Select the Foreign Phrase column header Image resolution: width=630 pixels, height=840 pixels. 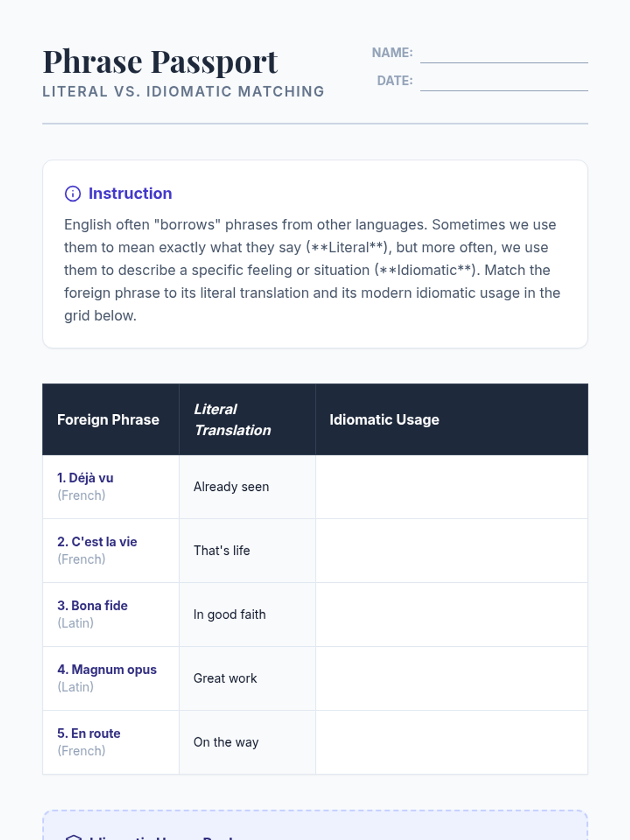[x=108, y=419]
